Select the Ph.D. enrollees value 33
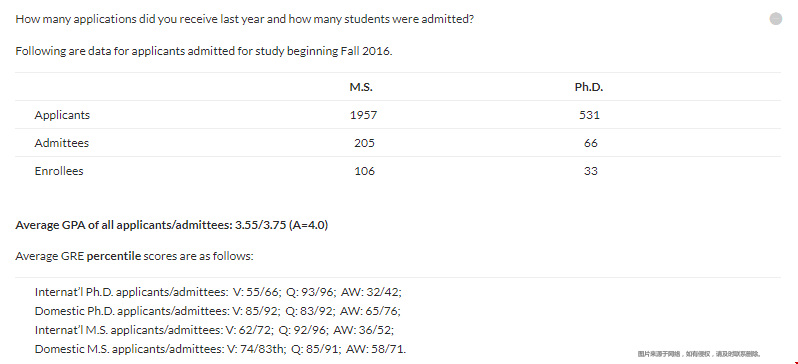 (591, 171)
